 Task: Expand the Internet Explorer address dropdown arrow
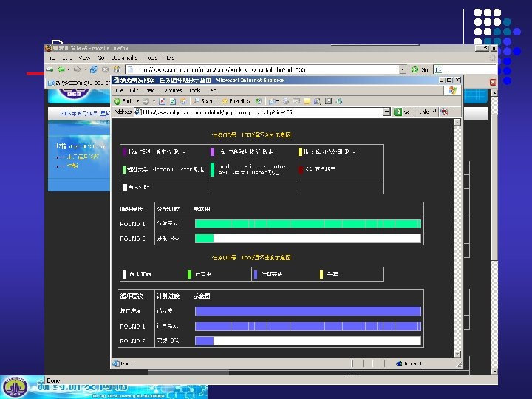386,112
